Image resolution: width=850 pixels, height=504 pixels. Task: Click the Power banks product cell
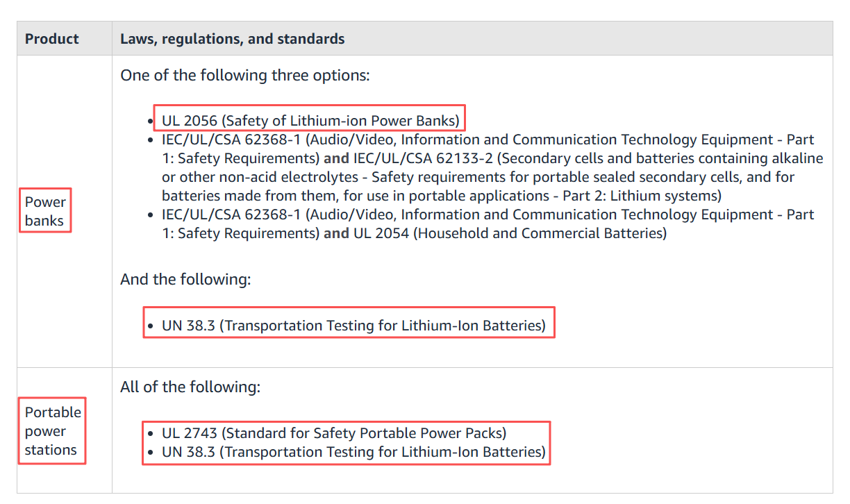click(x=45, y=212)
